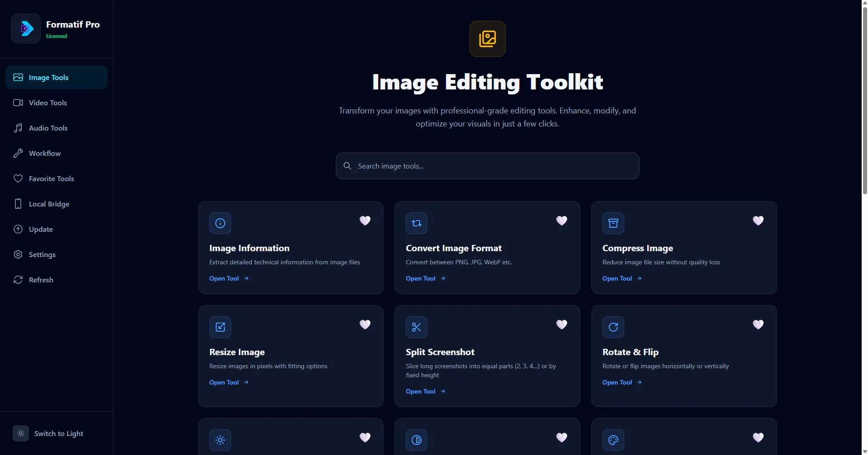Viewport: 868px width, 455px height.
Task: Open Local Bridge page
Action: (x=57, y=204)
